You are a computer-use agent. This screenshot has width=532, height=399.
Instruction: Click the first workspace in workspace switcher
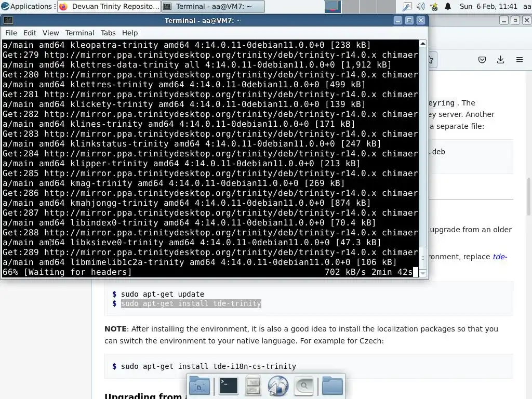[x=333, y=6]
